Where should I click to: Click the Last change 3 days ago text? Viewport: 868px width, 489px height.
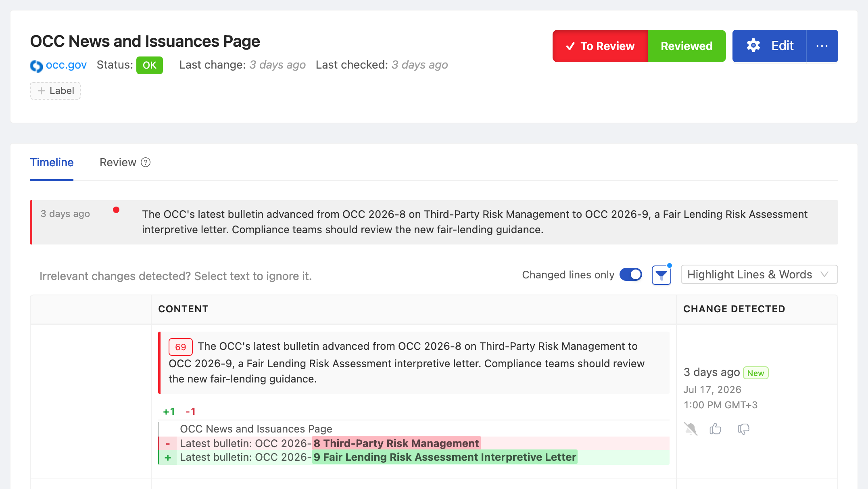point(242,65)
